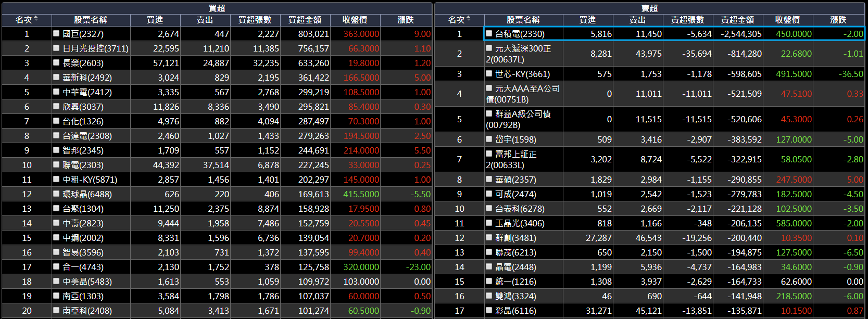The height and width of the screenshot is (319, 868).
Task: Sort by 買超張數 column header
Action: 255,20
